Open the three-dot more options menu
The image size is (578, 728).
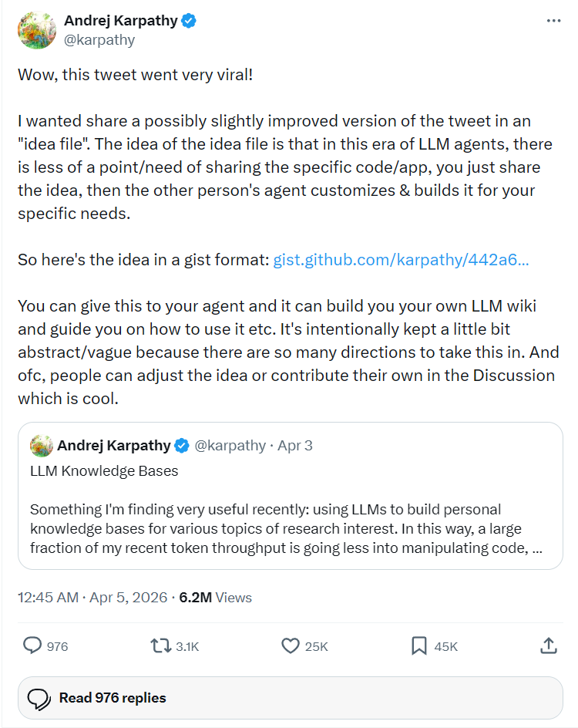coord(553,21)
